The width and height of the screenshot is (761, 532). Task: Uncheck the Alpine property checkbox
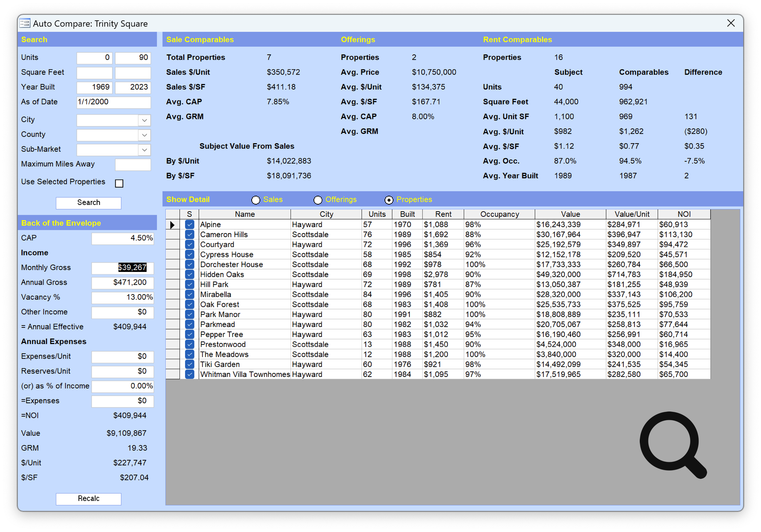click(x=189, y=225)
